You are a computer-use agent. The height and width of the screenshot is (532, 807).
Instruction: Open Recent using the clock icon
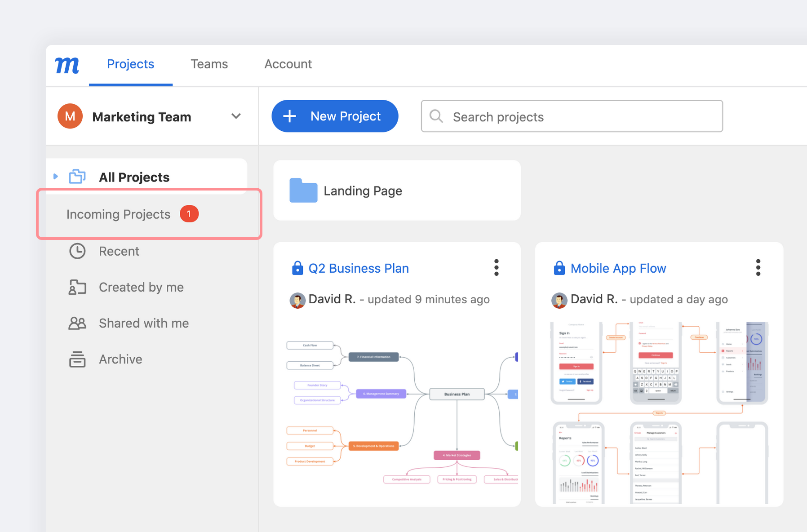[77, 251]
